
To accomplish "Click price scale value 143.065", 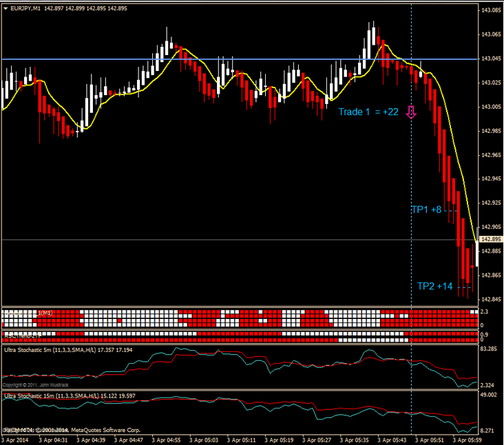I will pos(491,34).
